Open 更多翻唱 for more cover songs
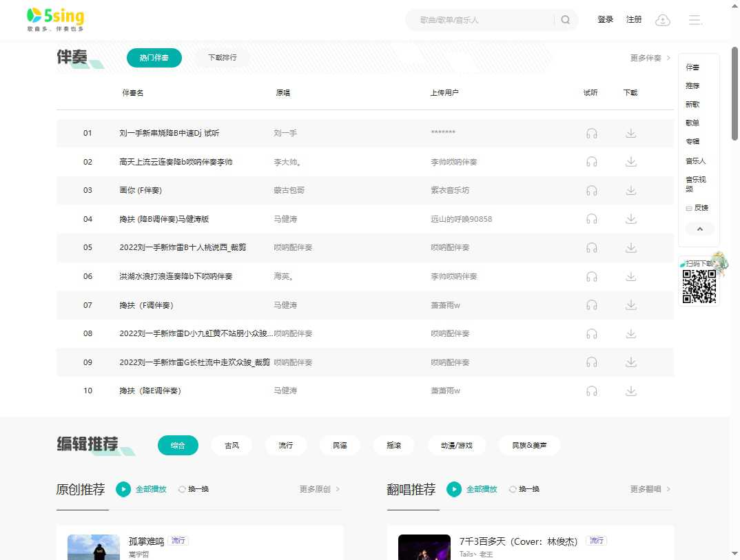740x560 pixels. [646, 489]
